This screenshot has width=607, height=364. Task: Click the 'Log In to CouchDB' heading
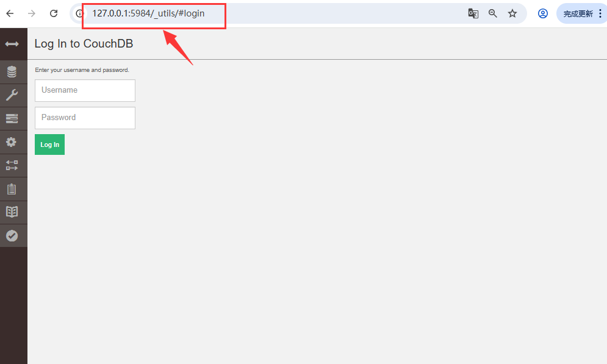click(84, 44)
